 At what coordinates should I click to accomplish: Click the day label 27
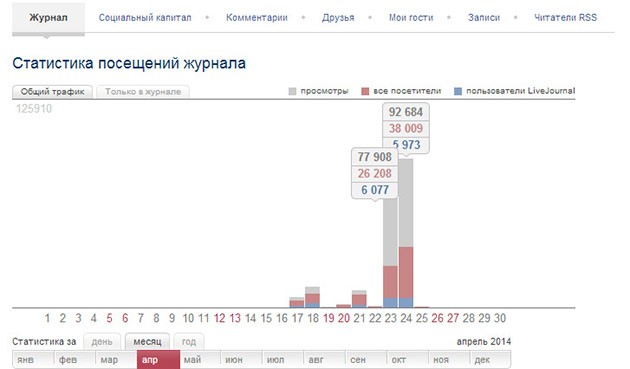tap(453, 318)
